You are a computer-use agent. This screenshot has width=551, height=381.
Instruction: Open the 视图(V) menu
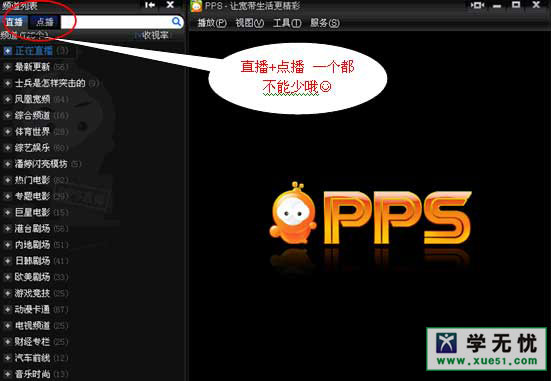tap(249, 23)
